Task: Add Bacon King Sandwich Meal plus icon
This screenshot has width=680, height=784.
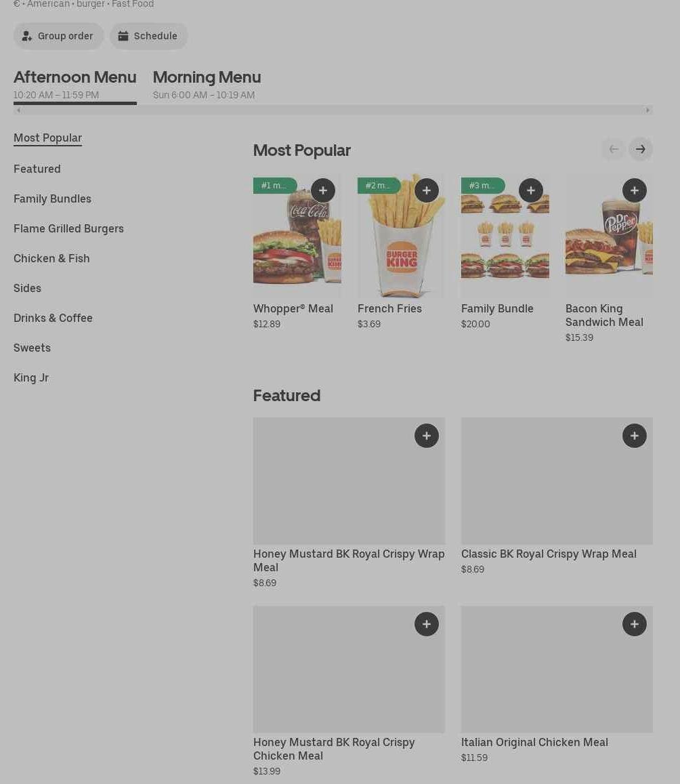Action: [x=635, y=190]
